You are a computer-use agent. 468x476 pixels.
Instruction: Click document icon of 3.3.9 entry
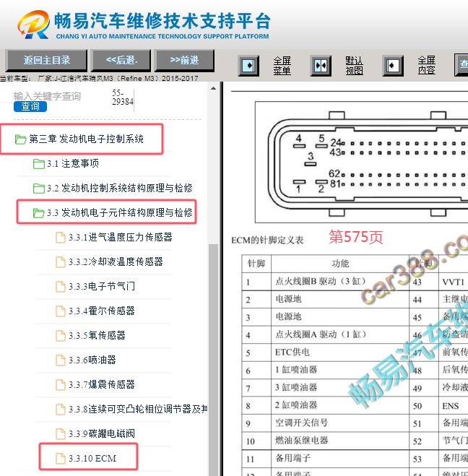(61, 434)
